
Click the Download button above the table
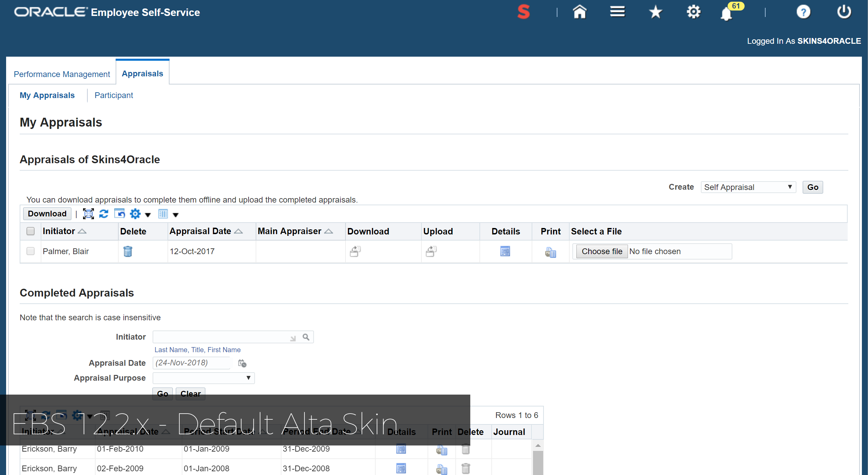click(47, 214)
